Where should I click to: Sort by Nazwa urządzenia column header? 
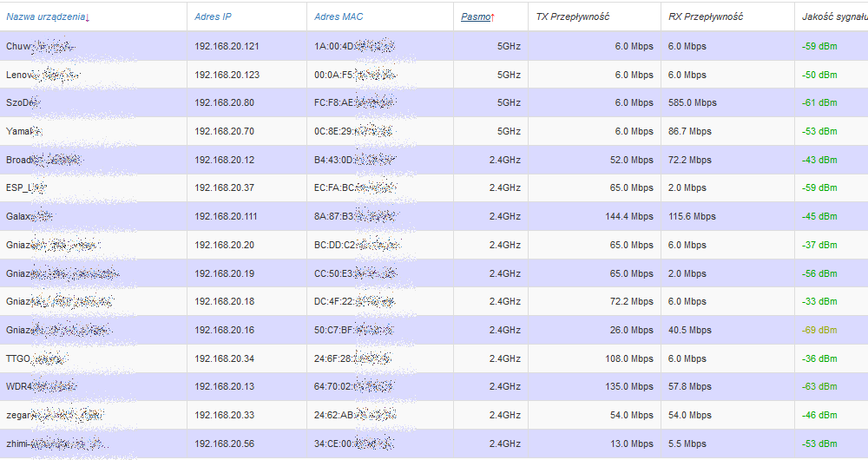[47, 16]
